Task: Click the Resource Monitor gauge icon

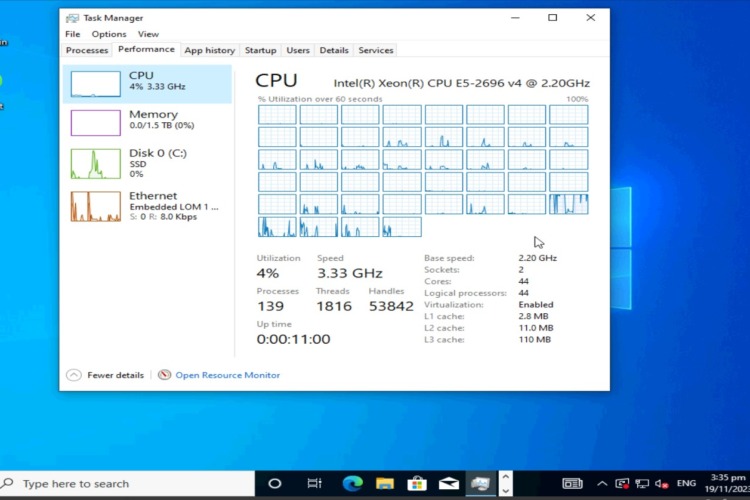Action: point(164,375)
